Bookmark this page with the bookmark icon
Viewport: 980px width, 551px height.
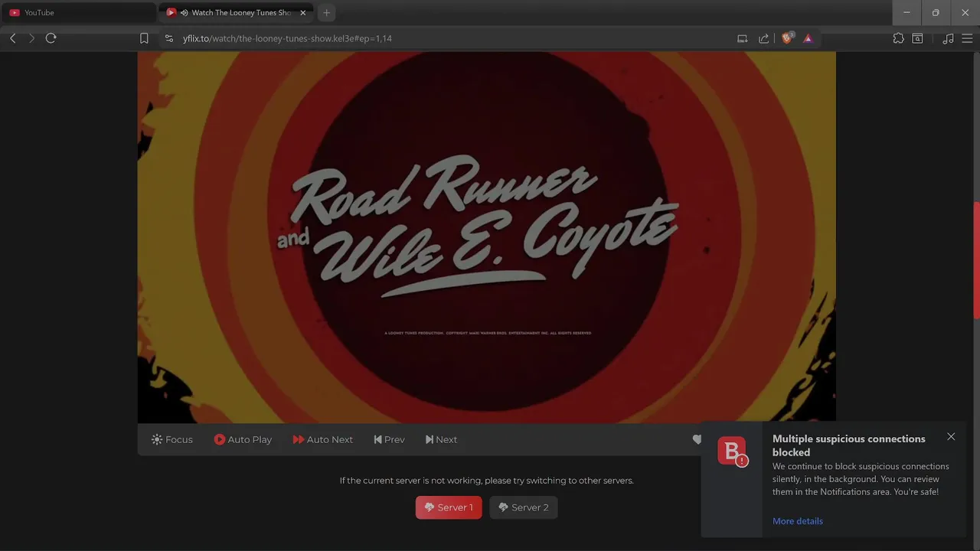coord(144,38)
